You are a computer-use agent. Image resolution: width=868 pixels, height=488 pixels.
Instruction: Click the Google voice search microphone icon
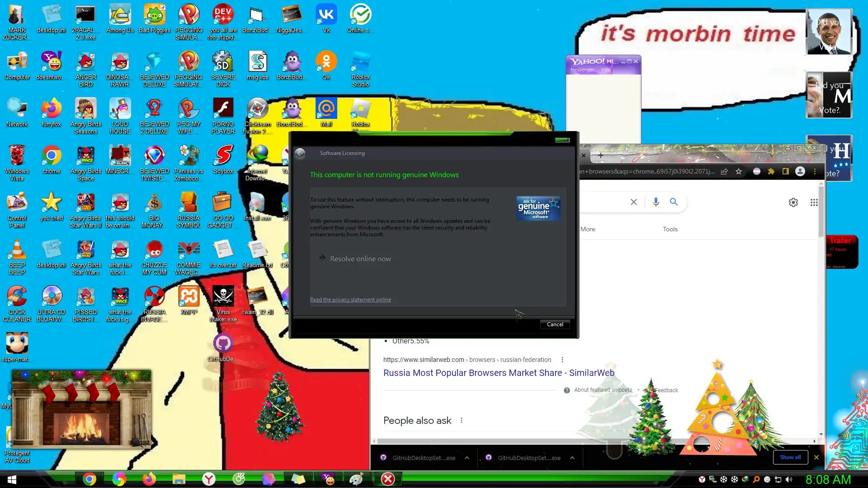tap(656, 202)
